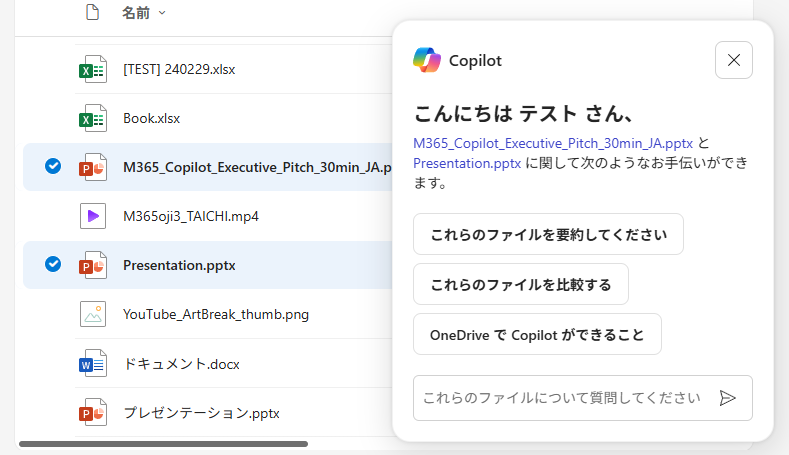Click the Word icon for ドキュメント.docx

pyautogui.click(x=92, y=364)
